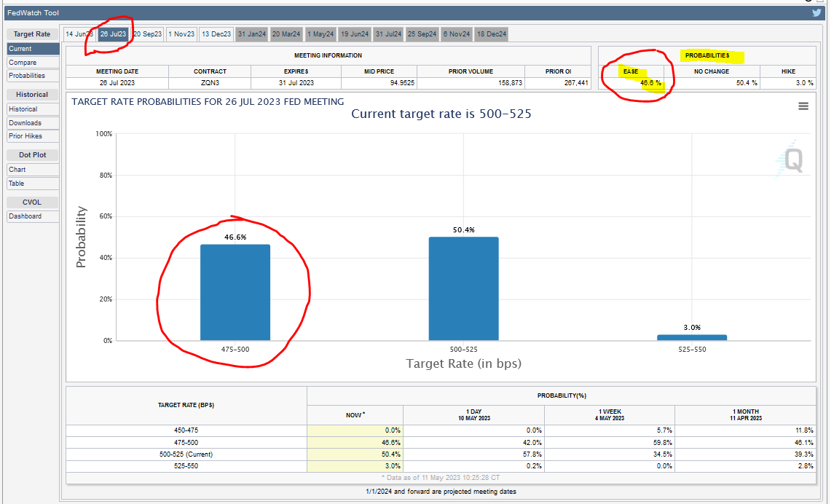
Task: Select the 14 Jun23 meeting tab
Action: click(79, 34)
